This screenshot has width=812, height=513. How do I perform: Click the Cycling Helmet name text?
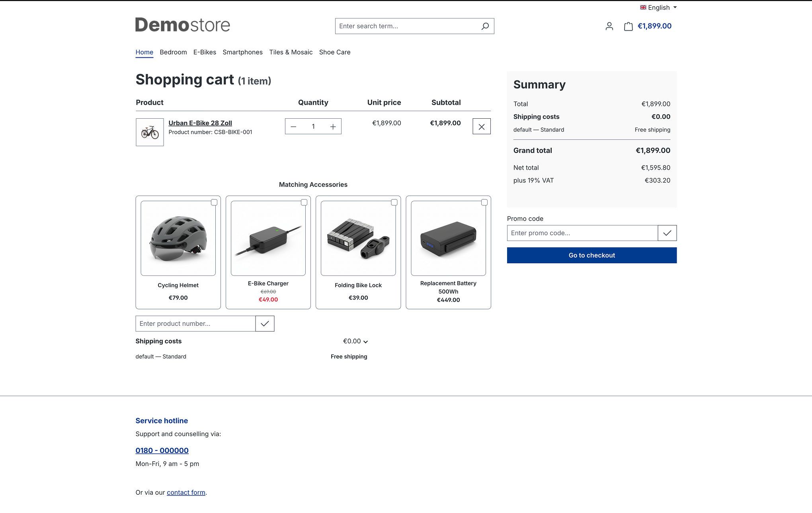pyautogui.click(x=178, y=286)
